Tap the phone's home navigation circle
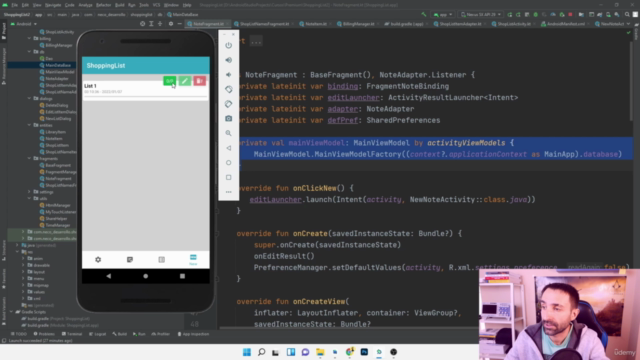 coord(146,276)
